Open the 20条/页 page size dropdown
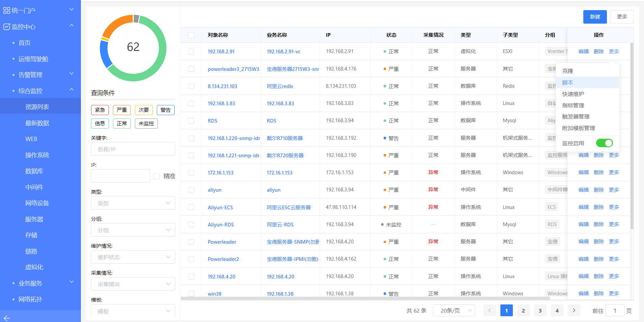The width and height of the screenshot is (644, 322). point(454,311)
